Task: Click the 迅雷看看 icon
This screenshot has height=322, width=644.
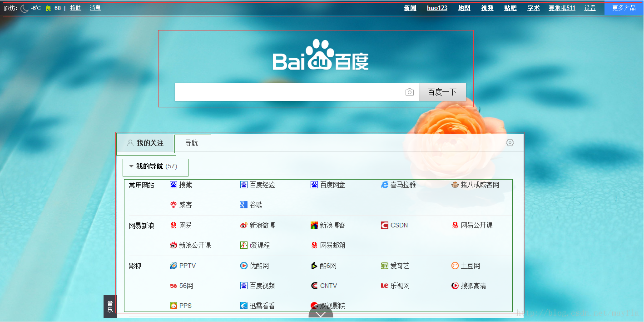Action: click(244, 306)
